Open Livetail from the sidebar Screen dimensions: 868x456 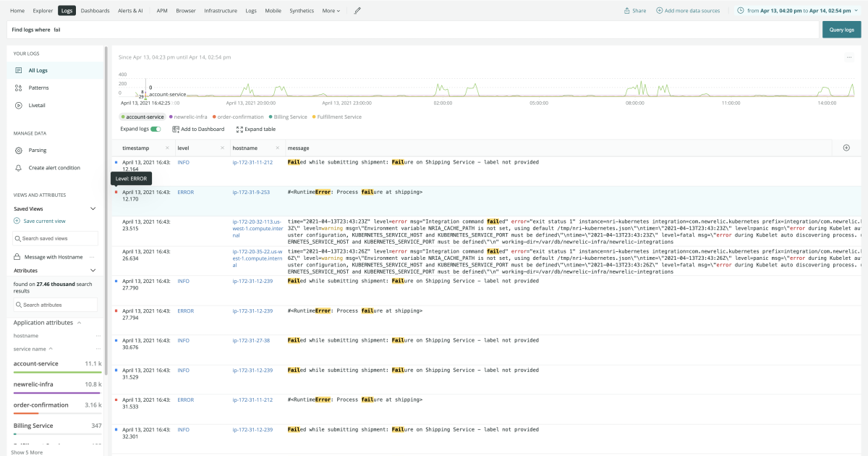click(19, 105)
